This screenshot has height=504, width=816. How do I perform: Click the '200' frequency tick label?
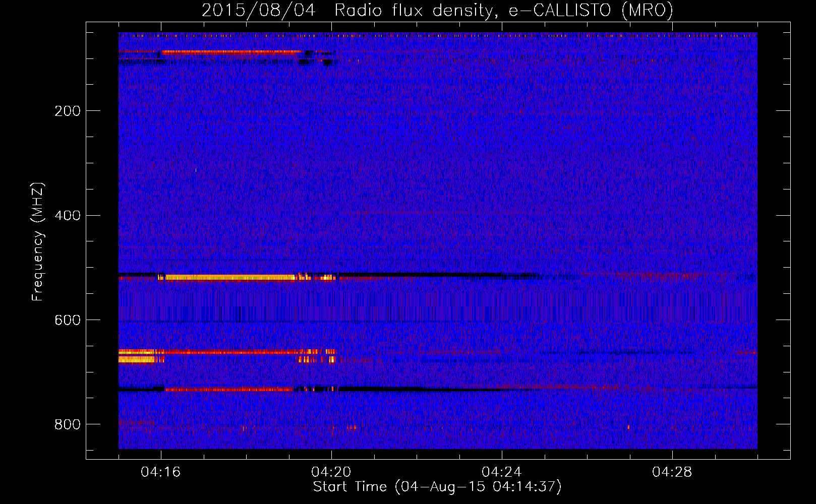pyautogui.click(x=68, y=111)
